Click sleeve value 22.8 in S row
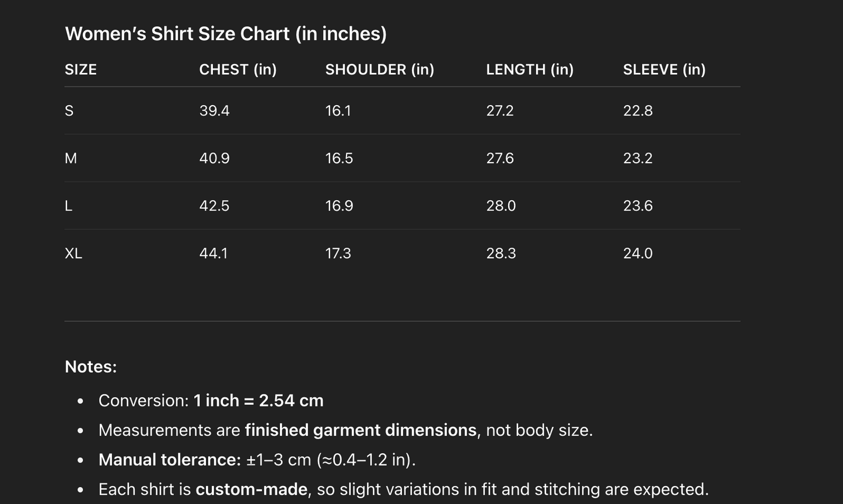 coord(638,111)
